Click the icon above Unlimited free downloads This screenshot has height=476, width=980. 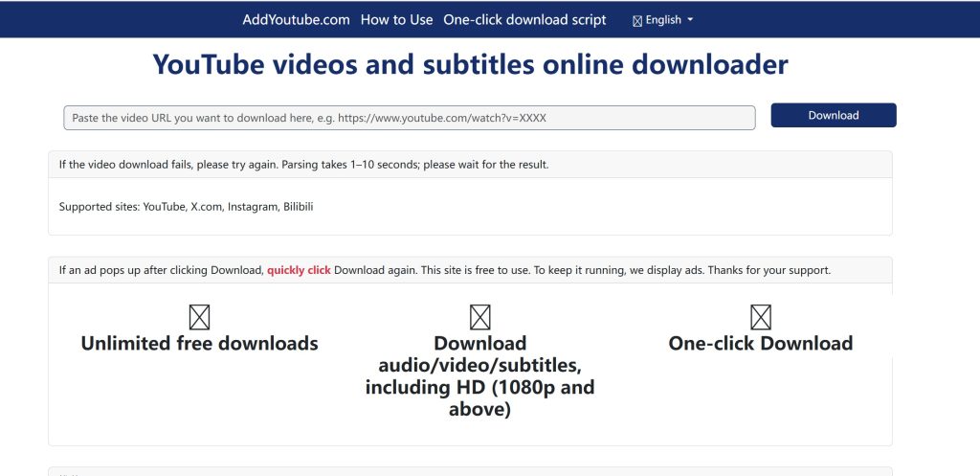[199, 317]
